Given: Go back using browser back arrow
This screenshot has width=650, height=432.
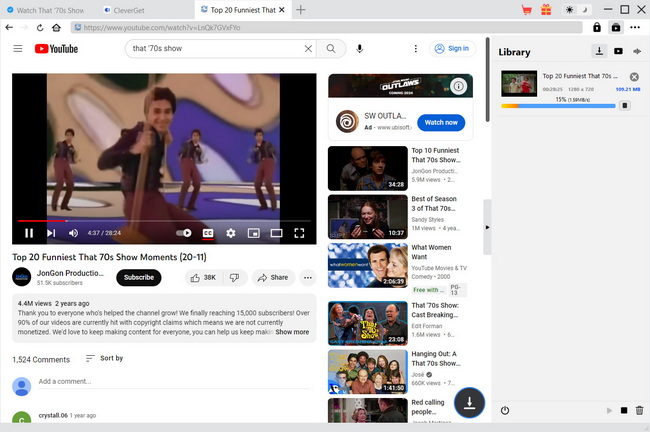Looking at the screenshot, I should tap(9, 27).
